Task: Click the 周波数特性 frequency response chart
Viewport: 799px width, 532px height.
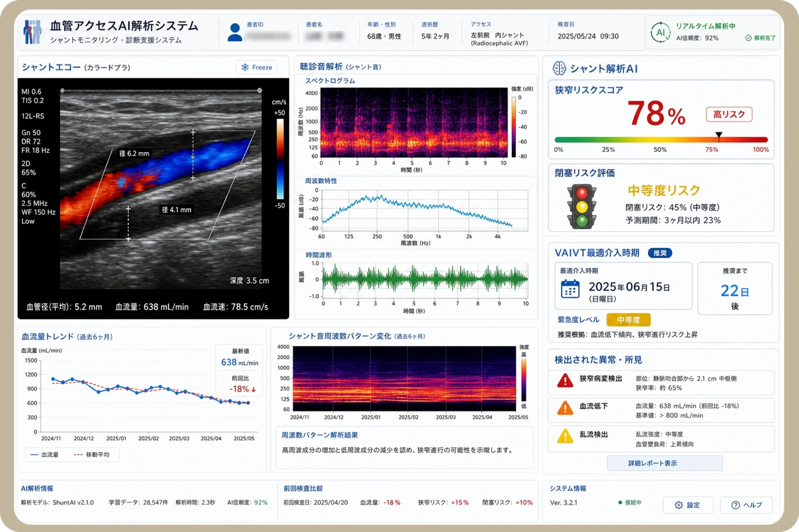Action: [x=424, y=210]
